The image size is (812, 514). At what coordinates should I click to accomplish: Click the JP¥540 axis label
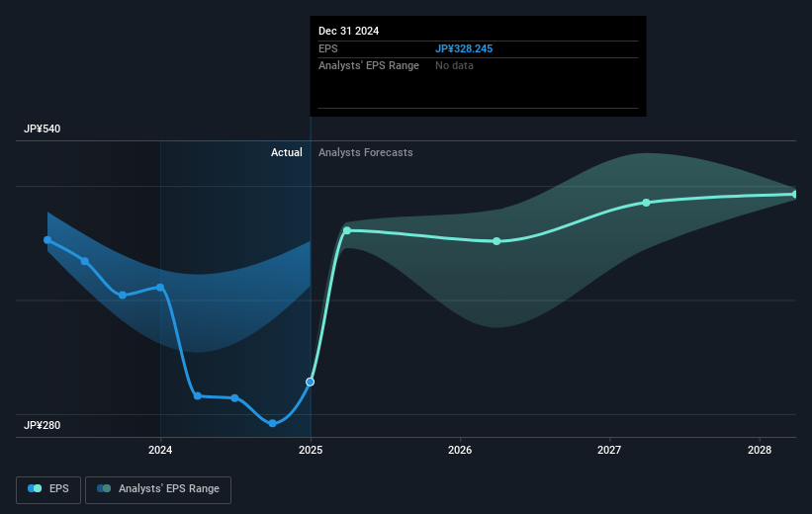click(x=42, y=128)
